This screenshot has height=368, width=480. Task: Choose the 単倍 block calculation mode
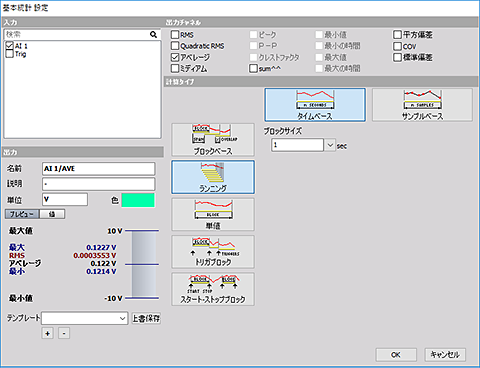click(213, 214)
